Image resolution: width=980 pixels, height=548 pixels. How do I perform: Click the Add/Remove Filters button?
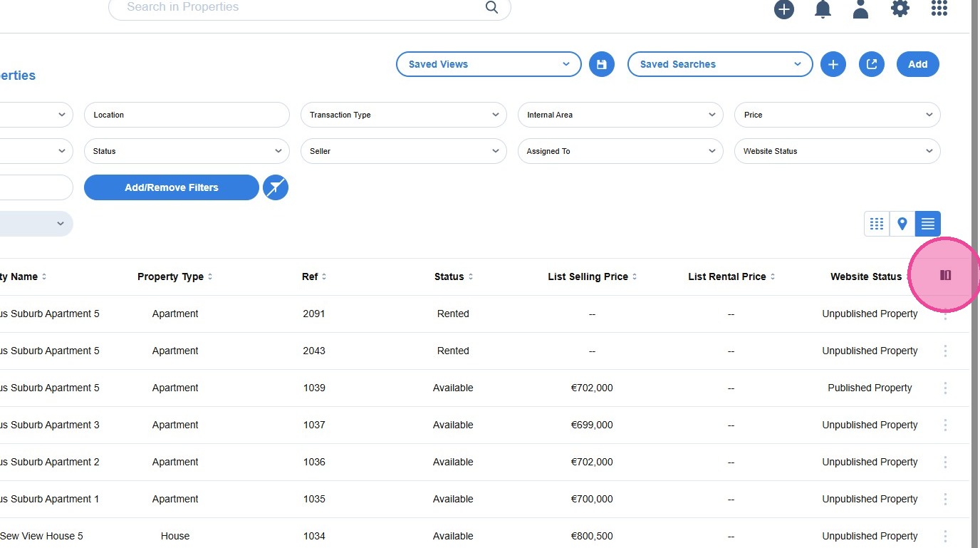[172, 187]
